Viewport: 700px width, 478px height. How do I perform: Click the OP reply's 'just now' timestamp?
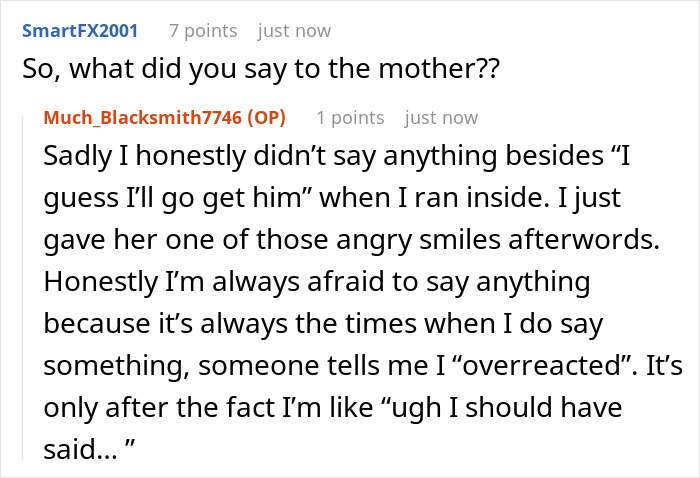pyautogui.click(x=441, y=118)
